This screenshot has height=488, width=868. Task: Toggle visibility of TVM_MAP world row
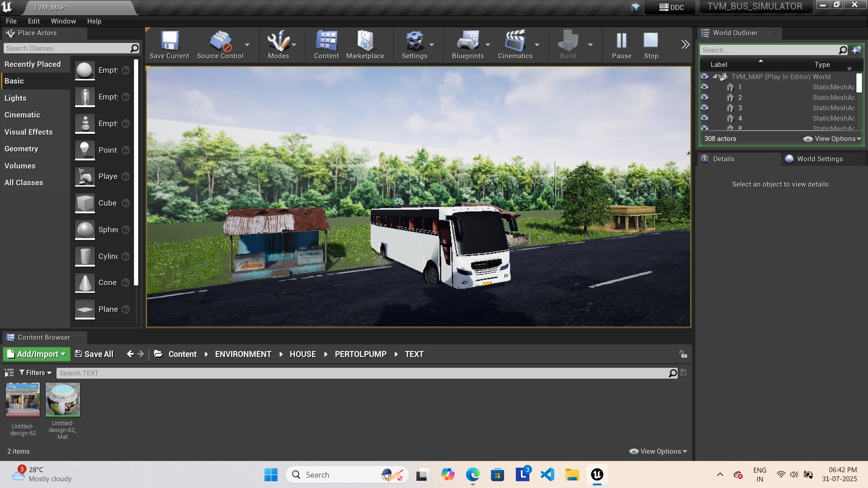704,77
